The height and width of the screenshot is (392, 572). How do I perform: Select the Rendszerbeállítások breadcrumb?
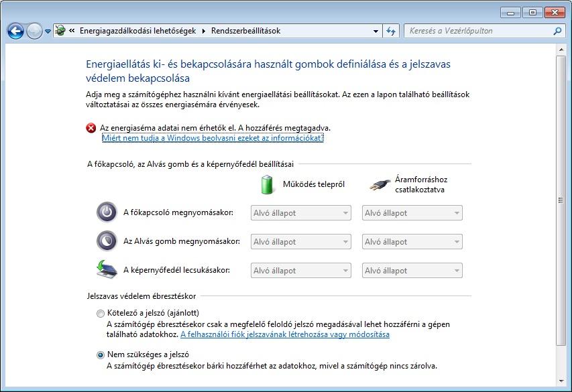pyautogui.click(x=245, y=31)
